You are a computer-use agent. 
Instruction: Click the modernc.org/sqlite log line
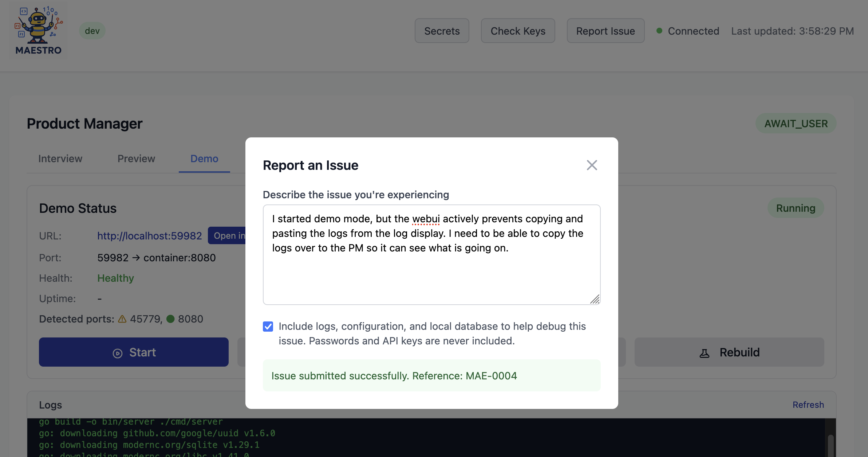(149, 445)
